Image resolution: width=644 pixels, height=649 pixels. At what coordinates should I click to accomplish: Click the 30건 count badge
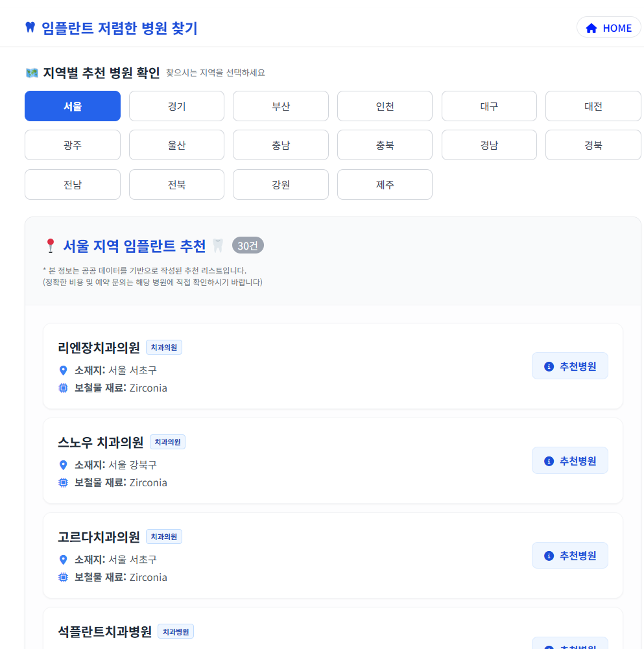coord(247,246)
